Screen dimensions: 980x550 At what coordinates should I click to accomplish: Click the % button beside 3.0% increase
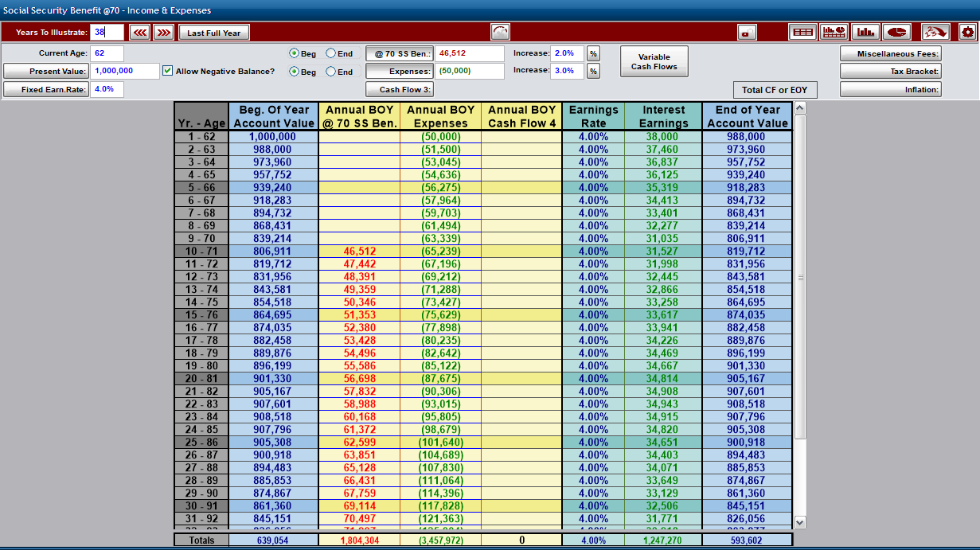[x=593, y=71]
